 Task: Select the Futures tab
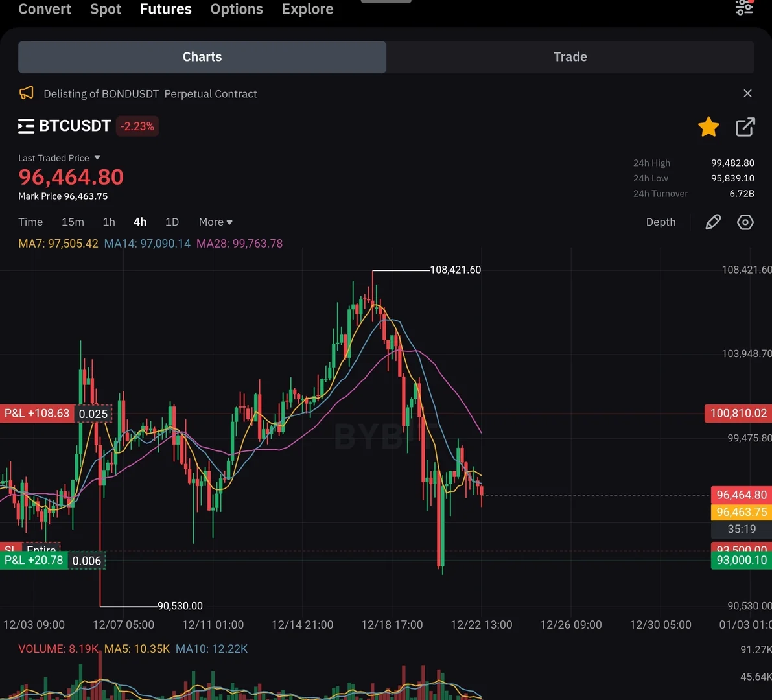tap(165, 9)
